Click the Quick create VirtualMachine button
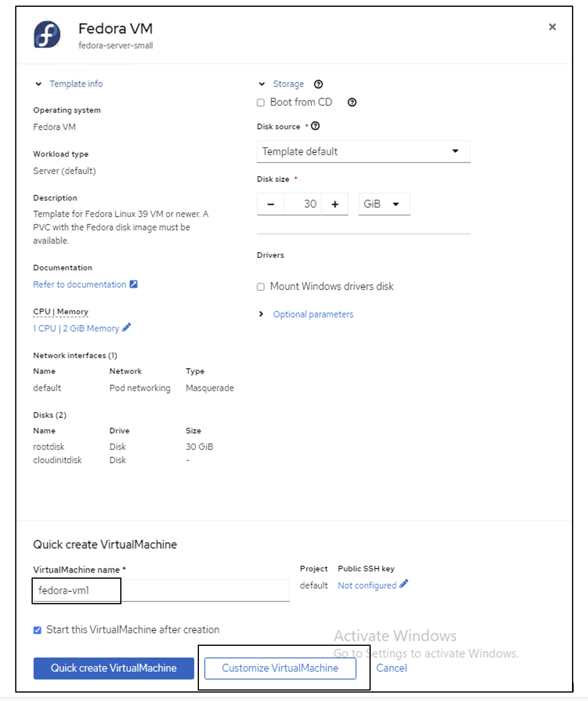 (114, 668)
